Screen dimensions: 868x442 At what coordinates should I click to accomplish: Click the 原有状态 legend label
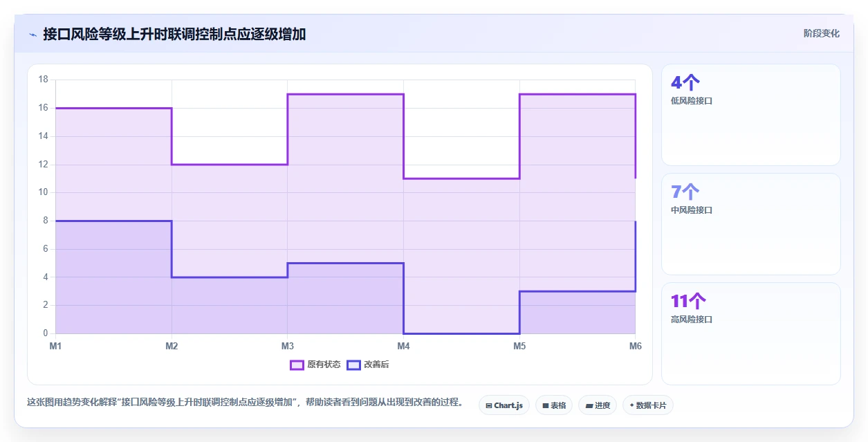(324, 365)
